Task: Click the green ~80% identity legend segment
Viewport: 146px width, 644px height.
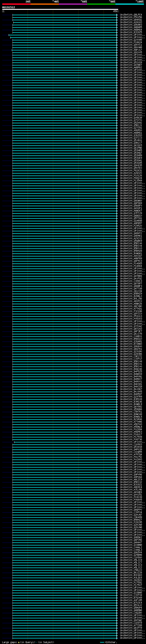Action: point(101,4)
